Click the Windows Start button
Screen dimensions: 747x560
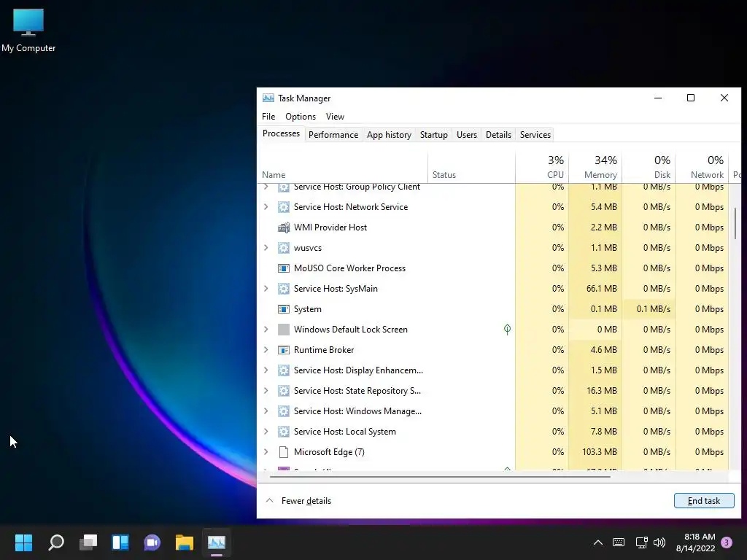23,542
